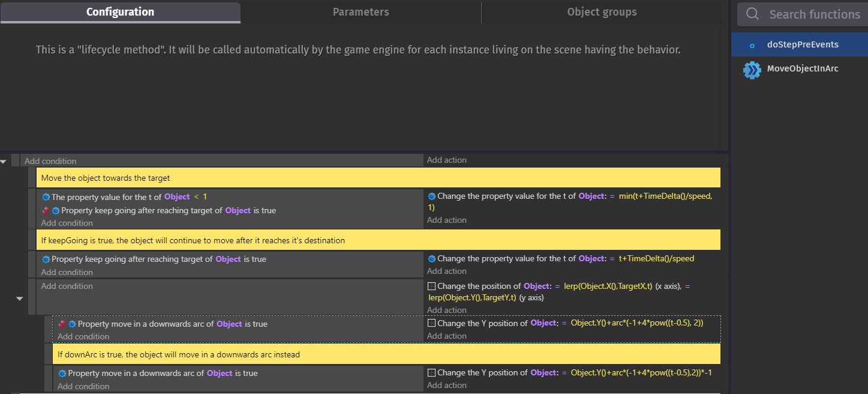Switch to the Parameters tab
Image resolution: width=868 pixels, height=394 pixels.
point(361,12)
